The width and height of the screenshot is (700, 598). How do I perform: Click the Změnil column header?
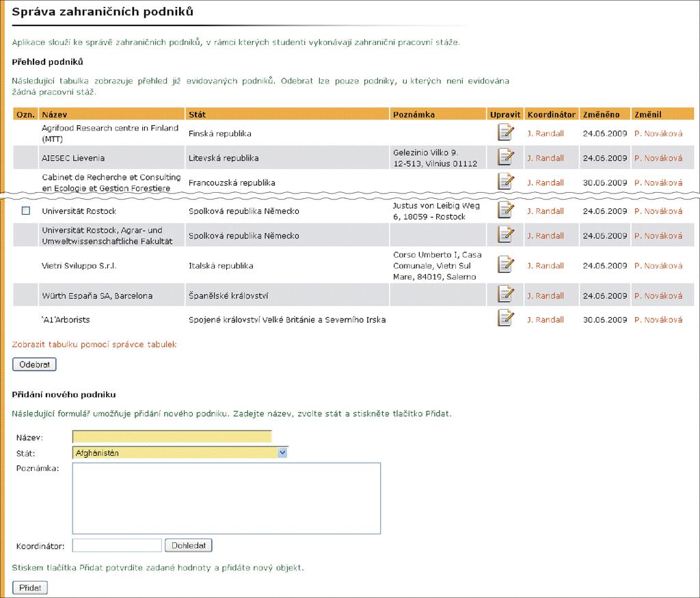click(662, 114)
